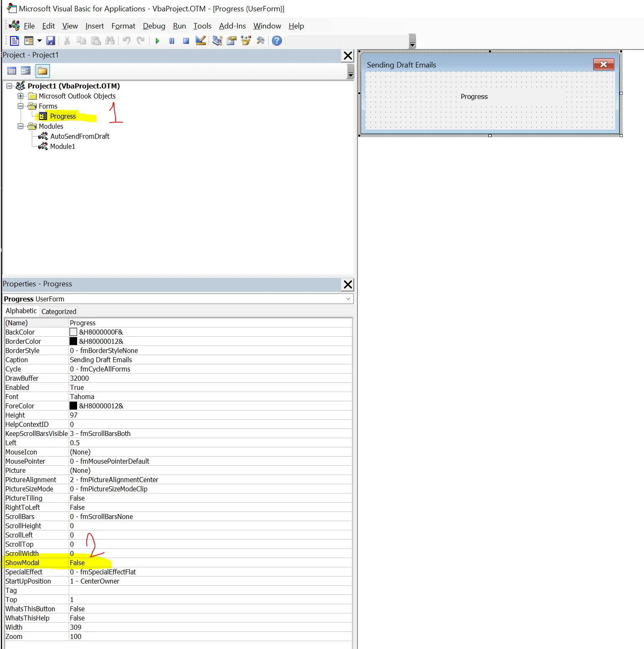Open the Insert UserForm dropdown arrow
Image resolution: width=644 pixels, height=649 pixels.
tap(39, 41)
